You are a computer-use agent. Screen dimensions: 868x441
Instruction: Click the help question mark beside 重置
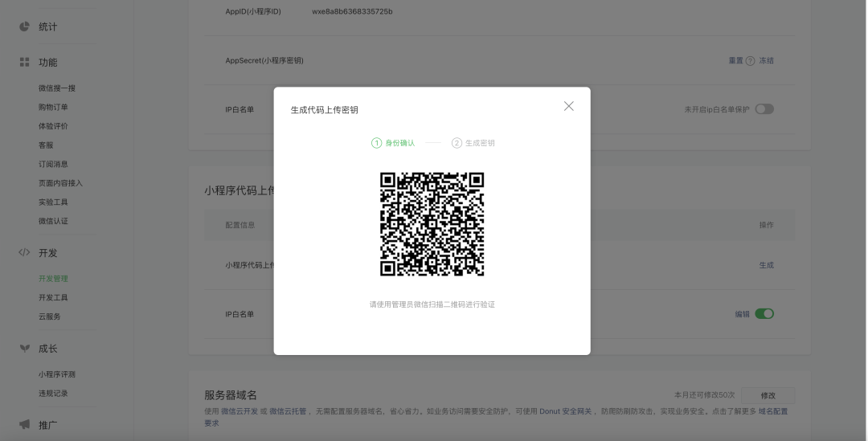click(x=750, y=61)
